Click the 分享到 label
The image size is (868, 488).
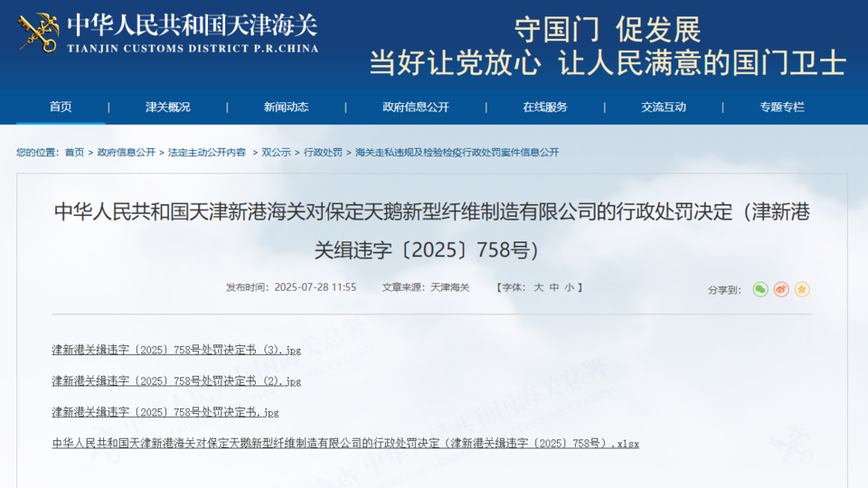click(x=724, y=290)
